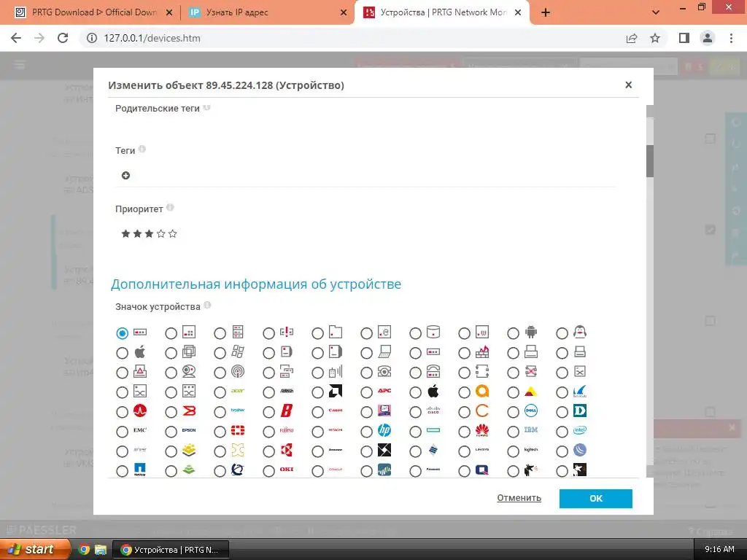The height and width of the screenshot is (560, 747).
Task: Show help info beside Приоритет label
Action: coord(170,208)
